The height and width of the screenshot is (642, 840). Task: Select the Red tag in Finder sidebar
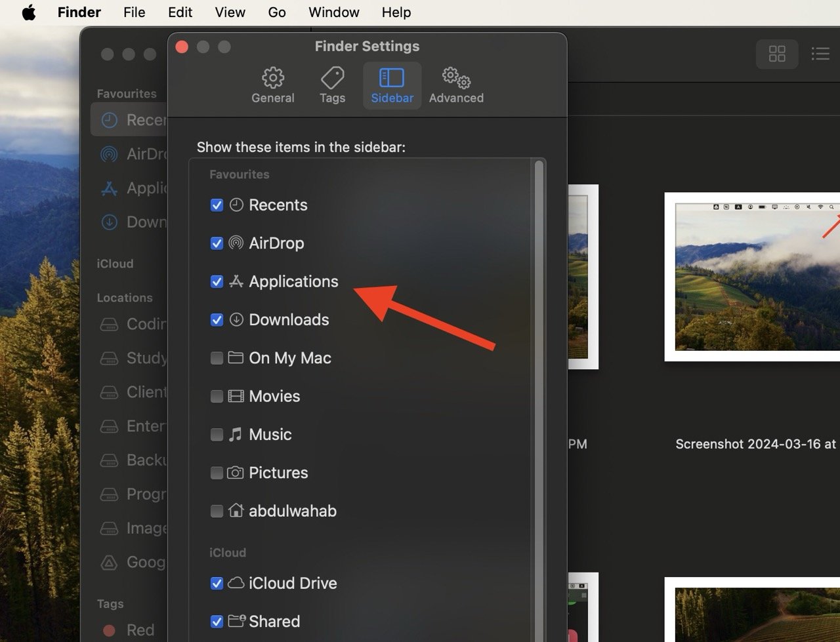pyautogui.click(x=129, y=630)
